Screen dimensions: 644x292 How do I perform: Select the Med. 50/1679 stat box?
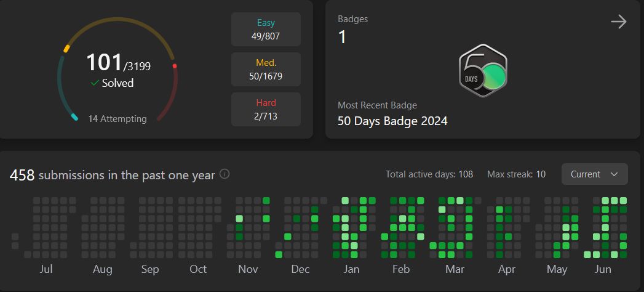tap(266, 70)
